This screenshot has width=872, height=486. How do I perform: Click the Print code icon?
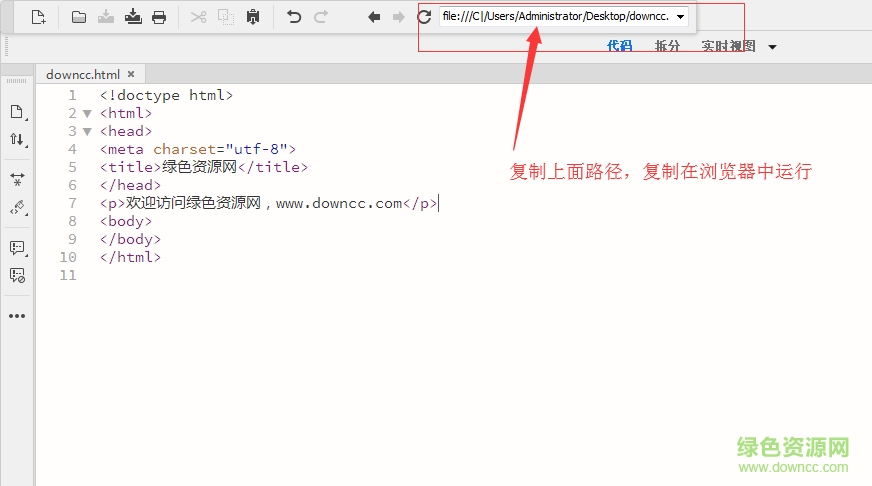click(159, 17)
